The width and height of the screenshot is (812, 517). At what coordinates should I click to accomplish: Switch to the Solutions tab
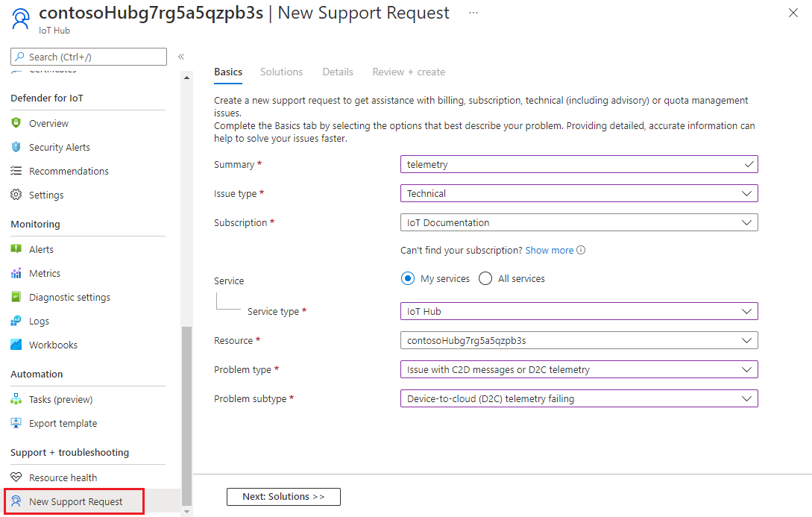281,72
